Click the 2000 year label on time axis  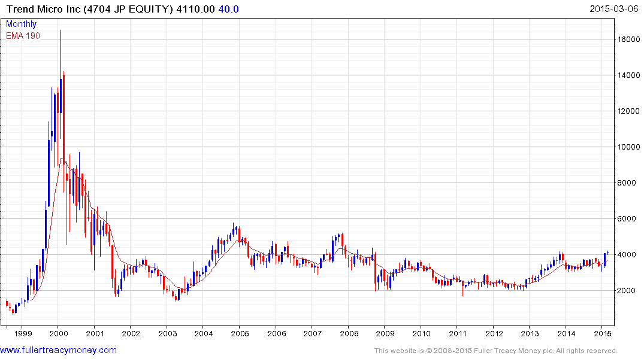[x=59, y=333]
